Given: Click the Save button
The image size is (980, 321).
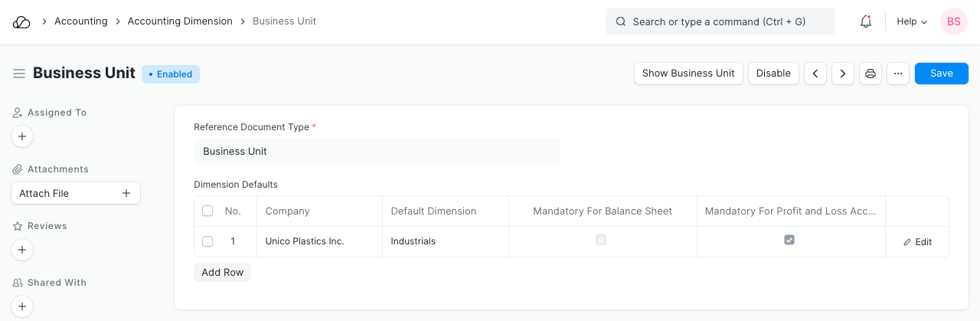Looking at the screenshot, I should tap(941, 74).
